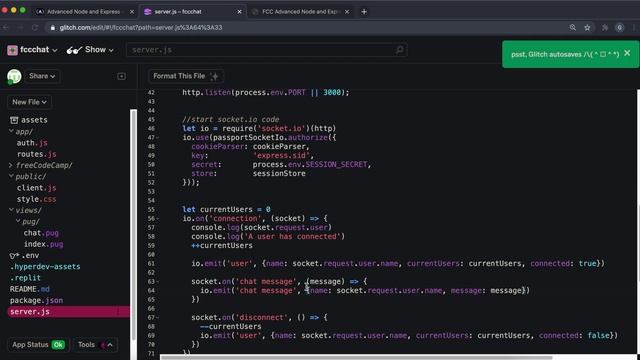Click the collapse sidebar icon

tap(122, 76)
